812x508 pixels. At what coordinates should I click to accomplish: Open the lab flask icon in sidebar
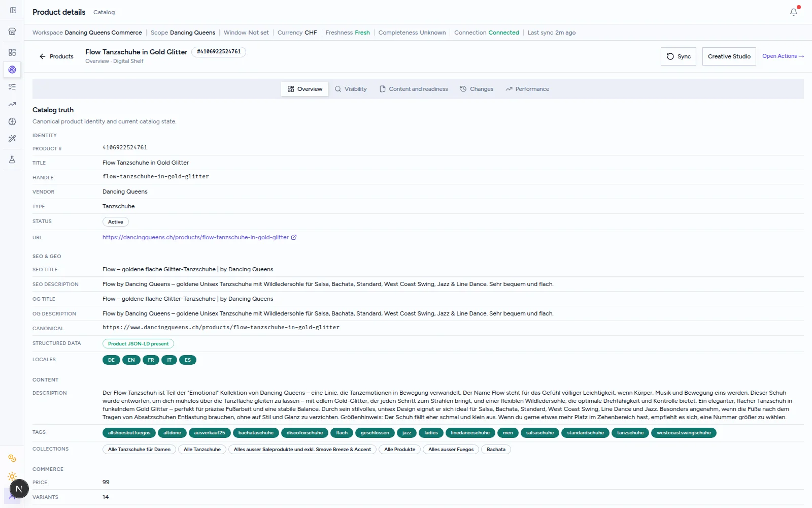pos(12,160)
